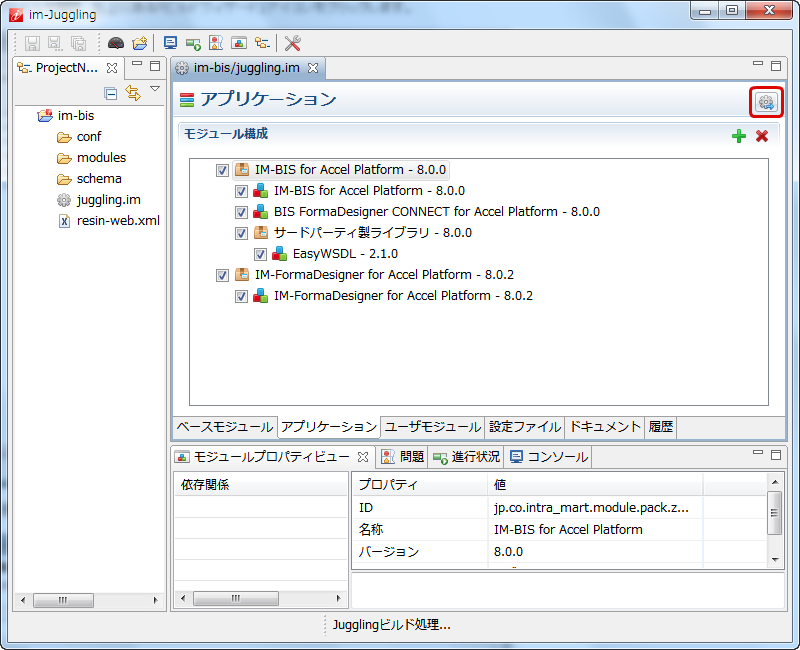This screenshot has width=800, height=650.
Task: Close the im-bis/juggling.im editor tab
Action: coord(313,68)
